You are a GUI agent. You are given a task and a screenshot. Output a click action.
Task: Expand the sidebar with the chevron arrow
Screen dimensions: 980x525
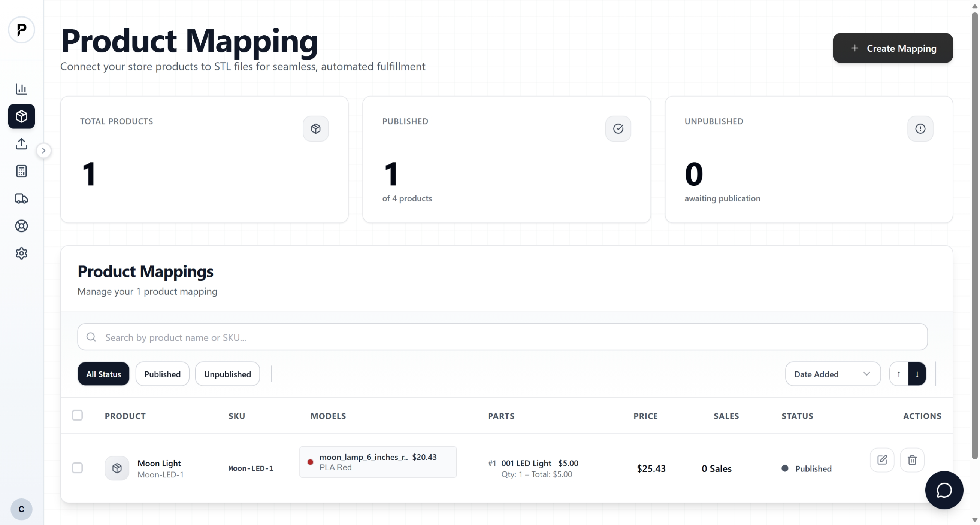44,151
